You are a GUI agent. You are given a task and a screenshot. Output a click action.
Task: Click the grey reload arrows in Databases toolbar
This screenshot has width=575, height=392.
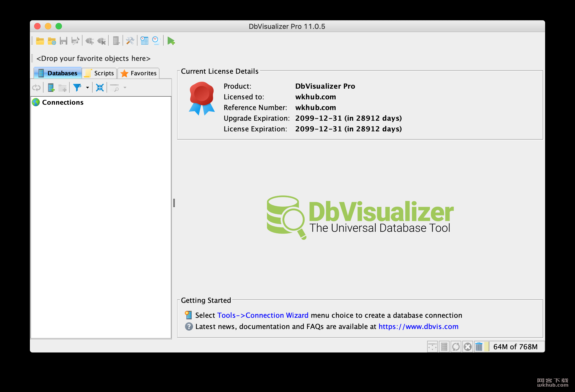click(36, 88)
